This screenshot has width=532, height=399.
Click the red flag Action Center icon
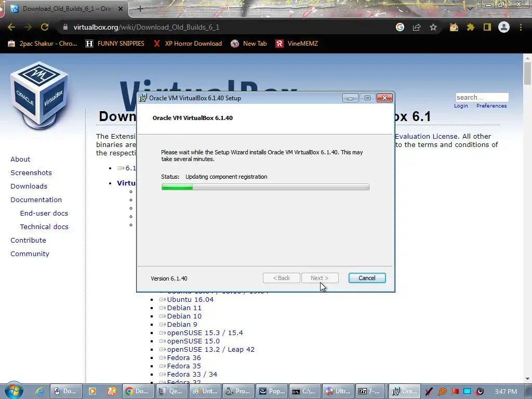point(455,392)
